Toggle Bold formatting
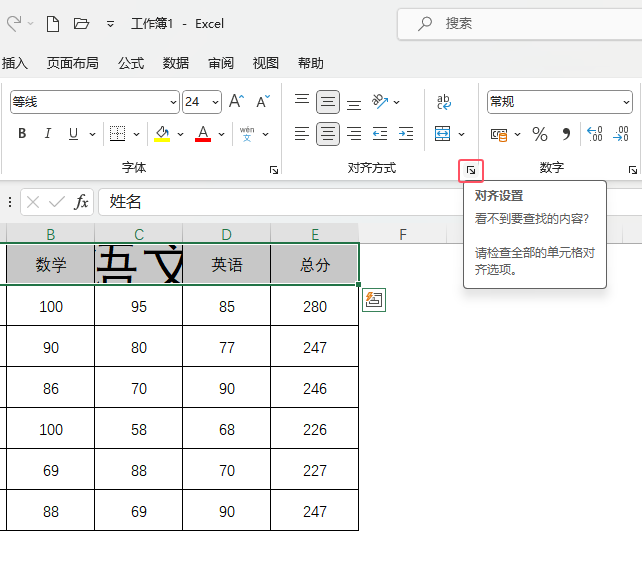642x578 pixels. [x=22, y=133]
